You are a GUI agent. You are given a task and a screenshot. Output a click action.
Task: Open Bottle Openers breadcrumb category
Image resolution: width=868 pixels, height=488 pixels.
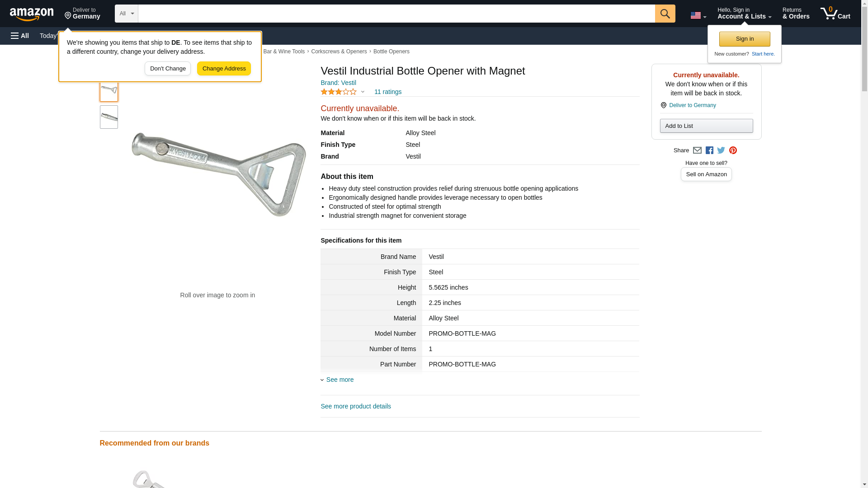click(x=391, y=52)
